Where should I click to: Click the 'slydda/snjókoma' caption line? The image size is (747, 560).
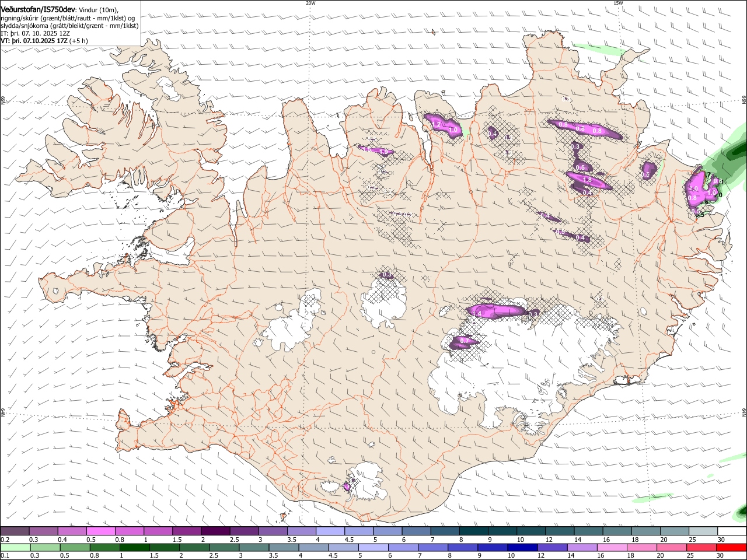69,26
